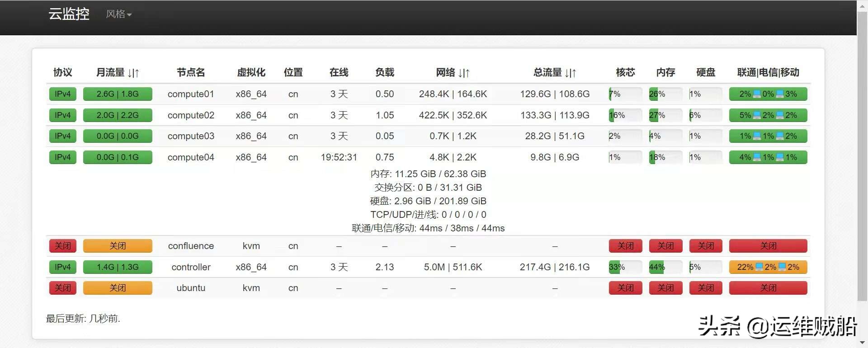868x348 pixels.
Task: Sort by 总流量 column header
Action: coord(555,72)
